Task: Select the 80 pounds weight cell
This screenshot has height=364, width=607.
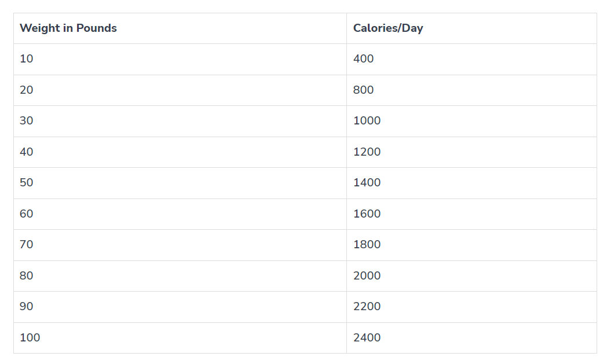Action: click(27, 276)
